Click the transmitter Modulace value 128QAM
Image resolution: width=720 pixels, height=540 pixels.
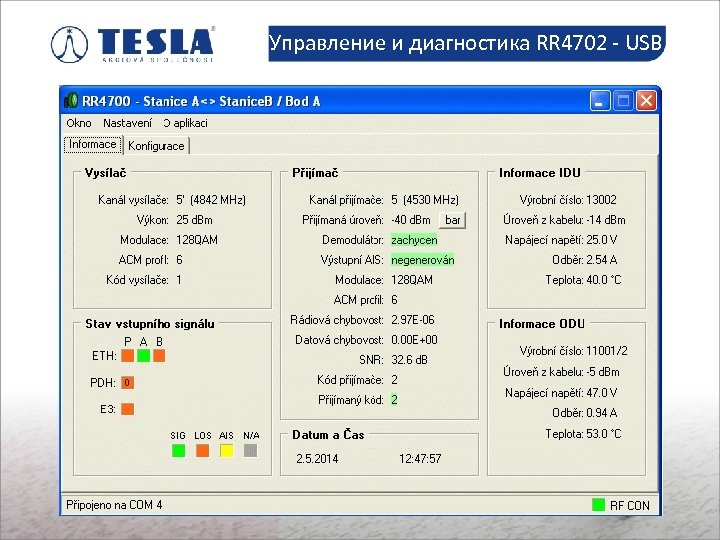[197, 240]
